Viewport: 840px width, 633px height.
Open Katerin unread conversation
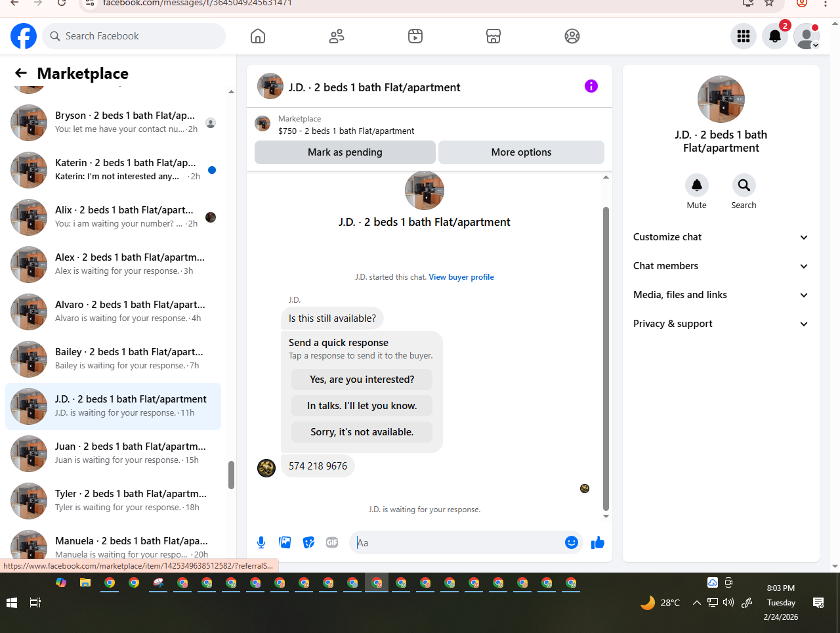click(x=114, y=170)
